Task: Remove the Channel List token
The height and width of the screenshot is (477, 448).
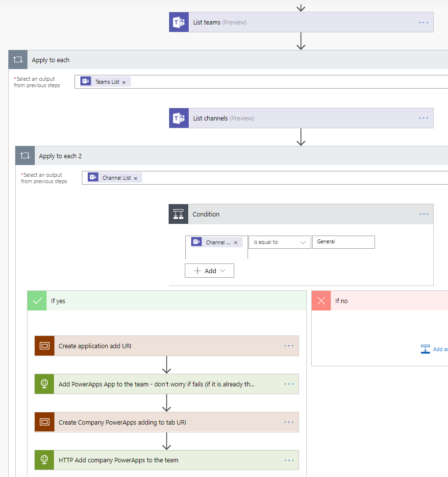Action: click(x=136, y=178)
